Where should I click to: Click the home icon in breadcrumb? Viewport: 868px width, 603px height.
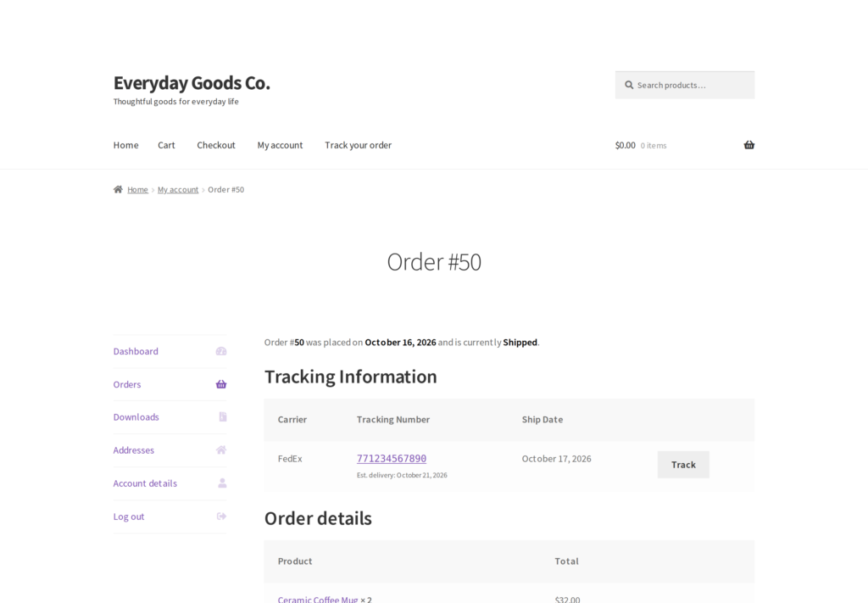click(x=118, y=189)
